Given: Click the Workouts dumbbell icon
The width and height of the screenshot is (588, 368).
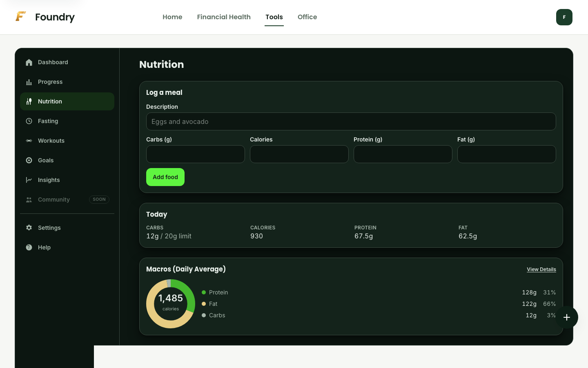Looking at the screenshot, I should pos(29,141).
